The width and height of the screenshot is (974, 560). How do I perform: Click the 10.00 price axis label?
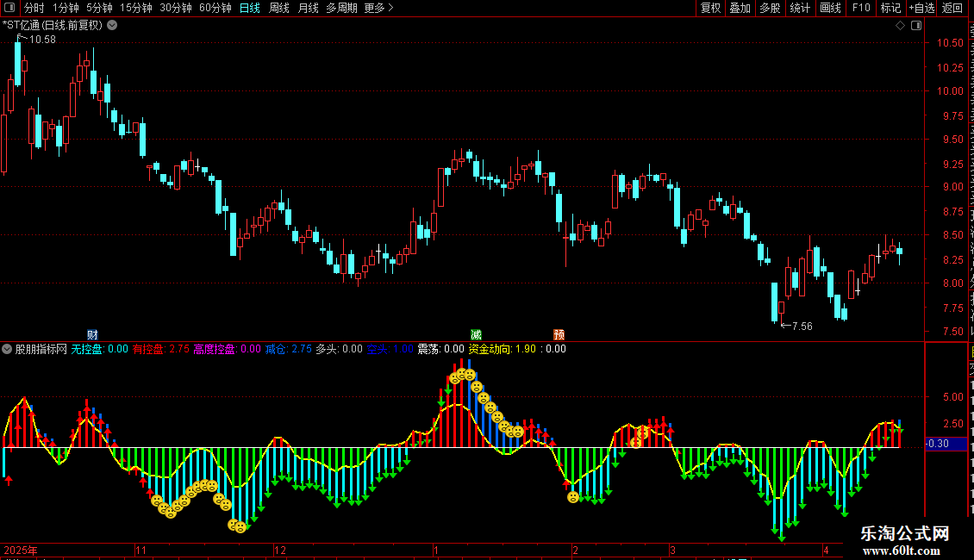(951, 91)
